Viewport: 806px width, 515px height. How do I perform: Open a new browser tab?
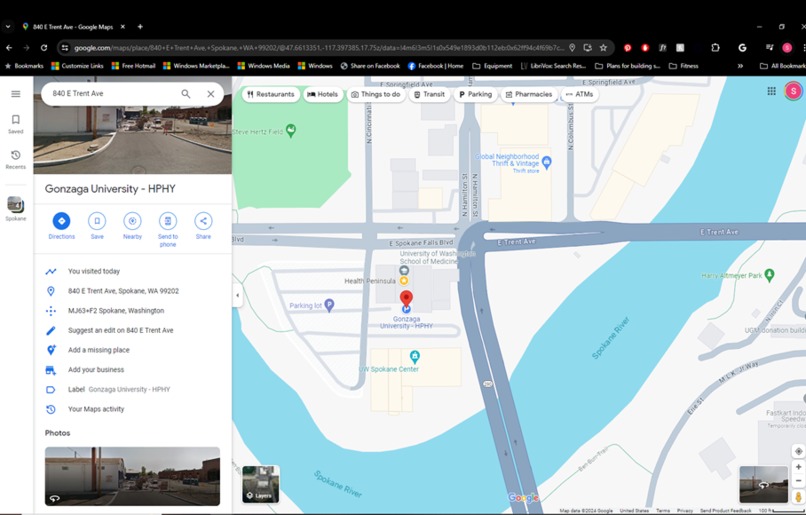coord(140,27)
